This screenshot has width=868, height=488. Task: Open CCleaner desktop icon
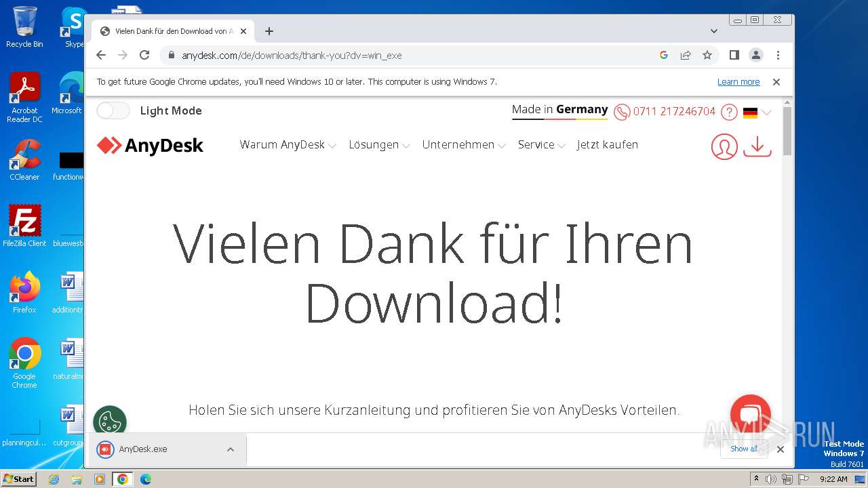24,160
